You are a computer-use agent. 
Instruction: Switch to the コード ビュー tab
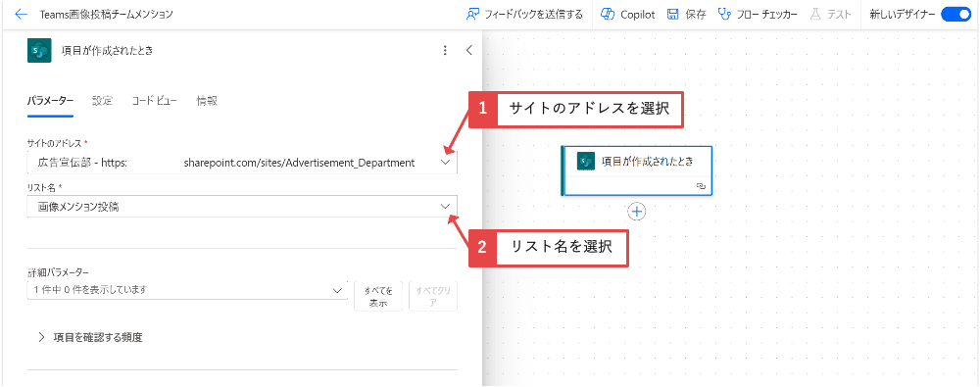(155, 101)
